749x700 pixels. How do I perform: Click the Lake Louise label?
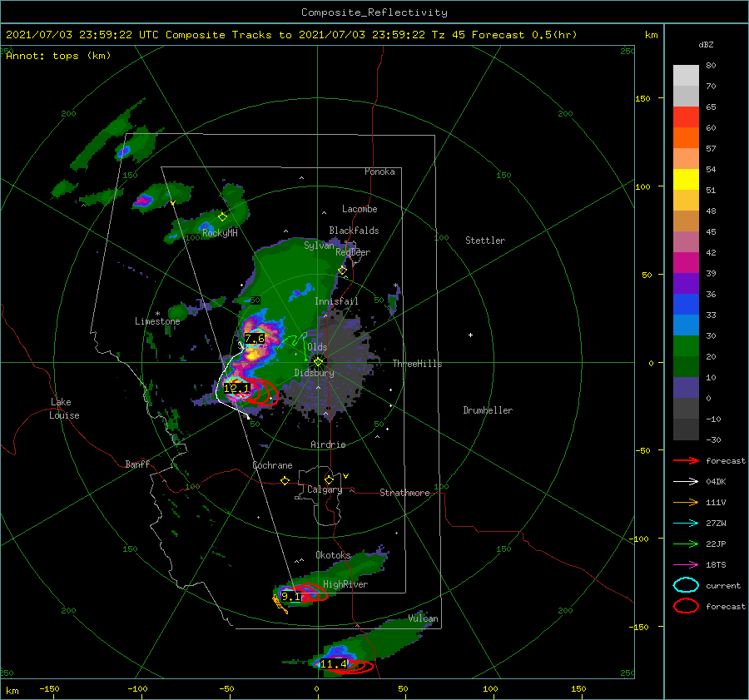click(x=64, y=409)
